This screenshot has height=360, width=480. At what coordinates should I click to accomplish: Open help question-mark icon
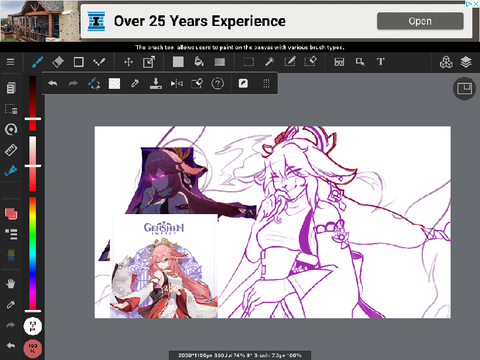coord(217,83)
